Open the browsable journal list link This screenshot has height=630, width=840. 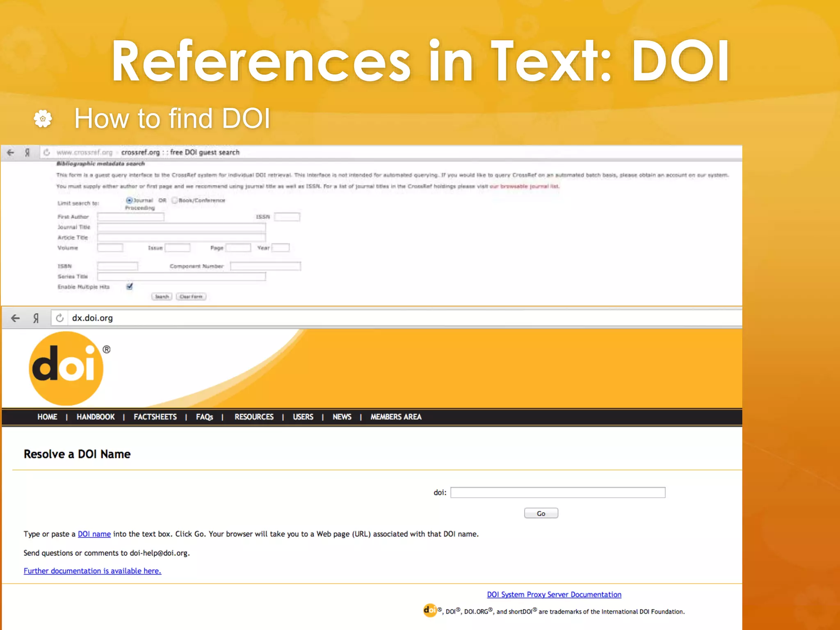524,186
